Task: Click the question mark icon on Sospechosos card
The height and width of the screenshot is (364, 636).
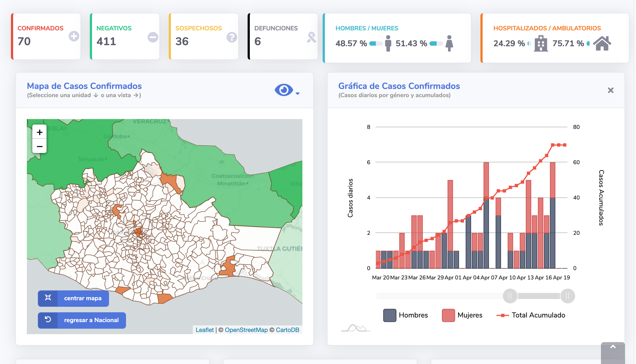Action: (232, 37)
